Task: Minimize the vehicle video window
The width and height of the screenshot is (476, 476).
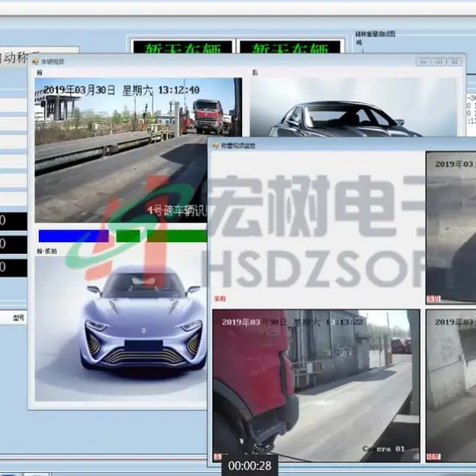Action: pos(423,62)
